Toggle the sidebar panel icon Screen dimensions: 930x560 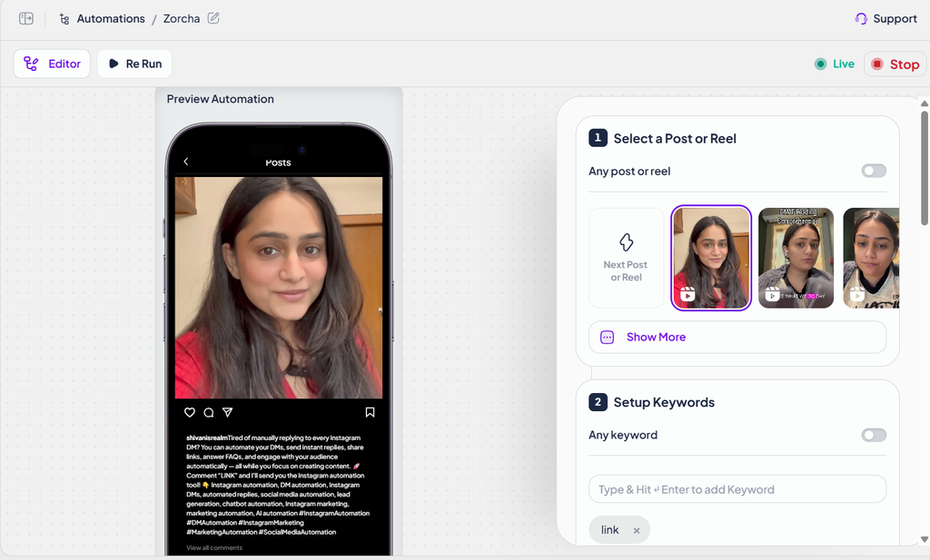point(26,18)
